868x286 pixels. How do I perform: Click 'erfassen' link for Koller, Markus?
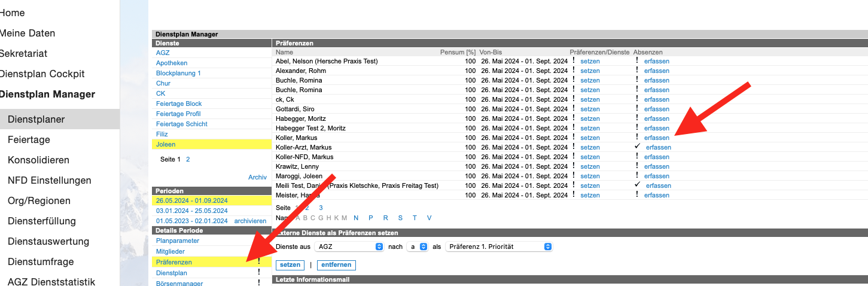656,138
